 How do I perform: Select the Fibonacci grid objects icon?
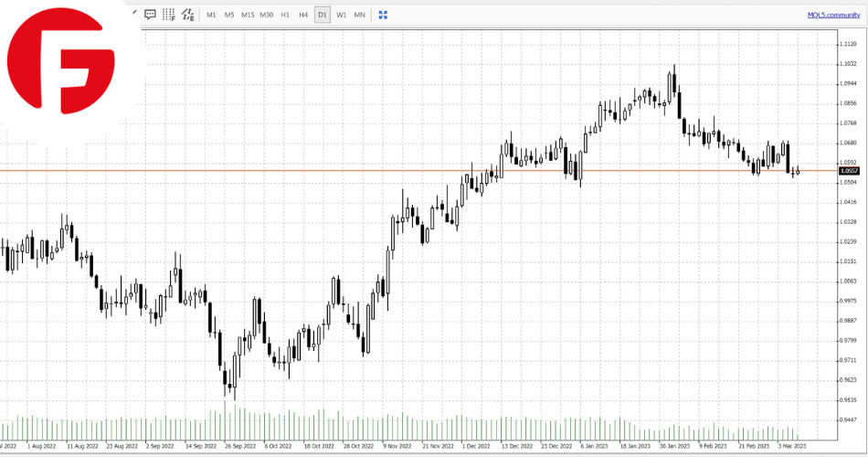pos(169,15)
